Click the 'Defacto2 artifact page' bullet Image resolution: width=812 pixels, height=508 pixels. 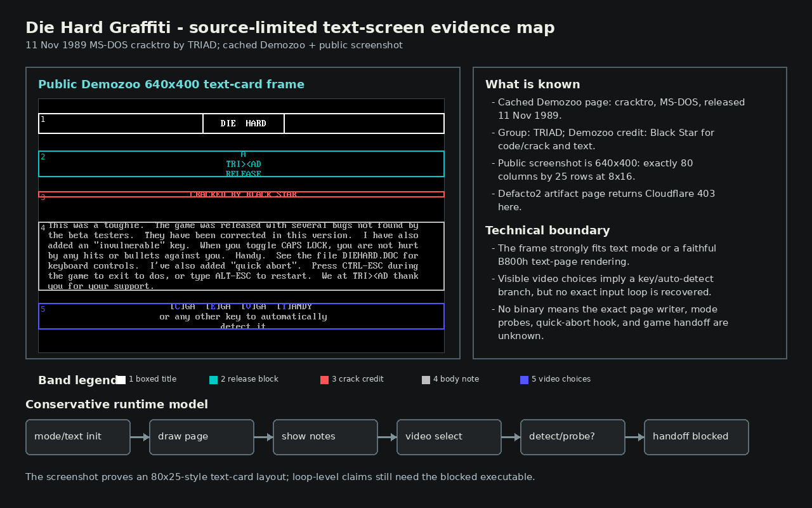click(603, 200)
